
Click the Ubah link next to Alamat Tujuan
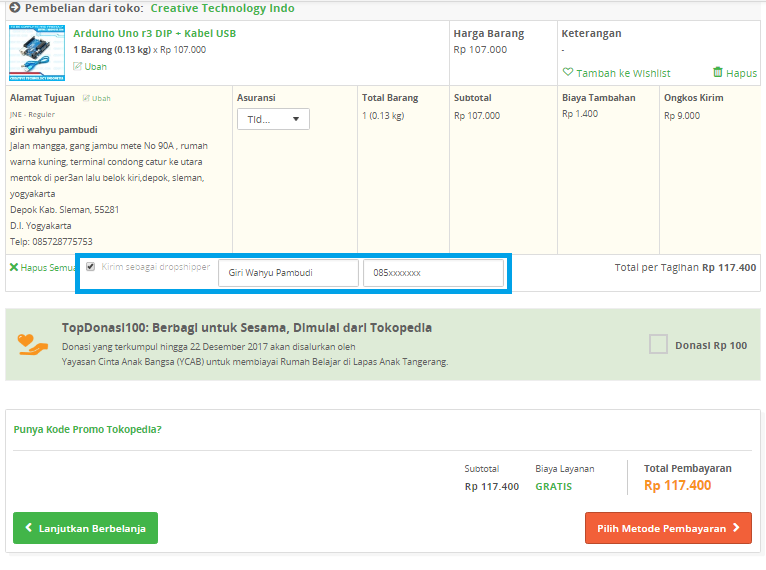click(97, 98)
